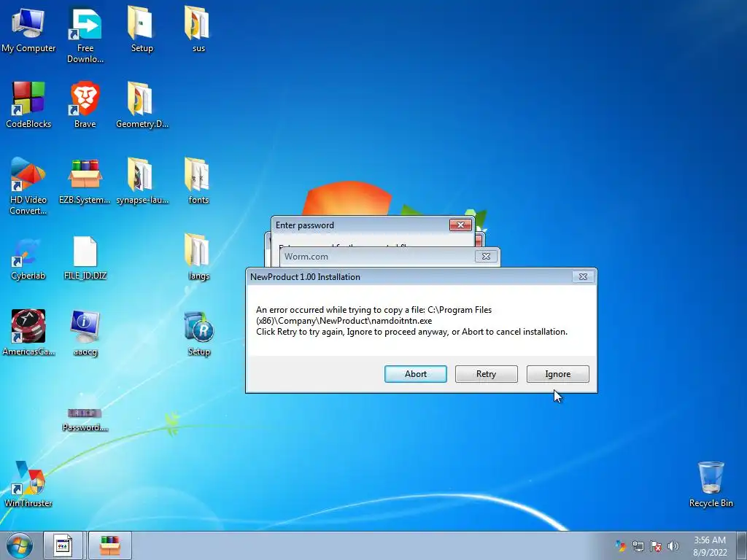The width and height of the screenshot is (747, 560).
Task: Select the FILE_ID.DIZ file icon
Action: tap(85, 257)
